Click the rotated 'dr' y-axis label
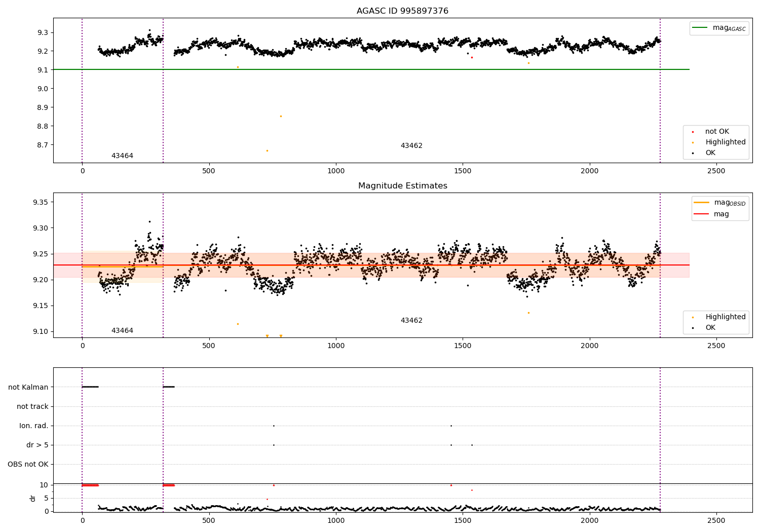 (x=33, y=498)
